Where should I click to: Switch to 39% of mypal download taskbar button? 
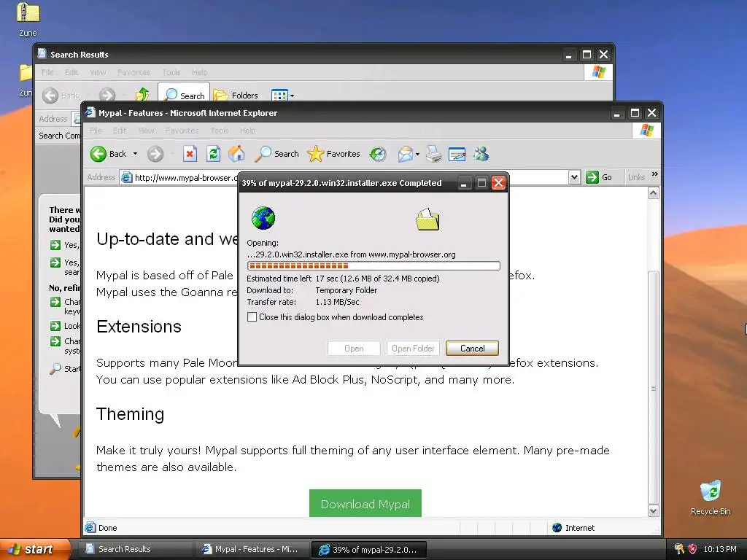pyautogui.click(x=368, y=549)
